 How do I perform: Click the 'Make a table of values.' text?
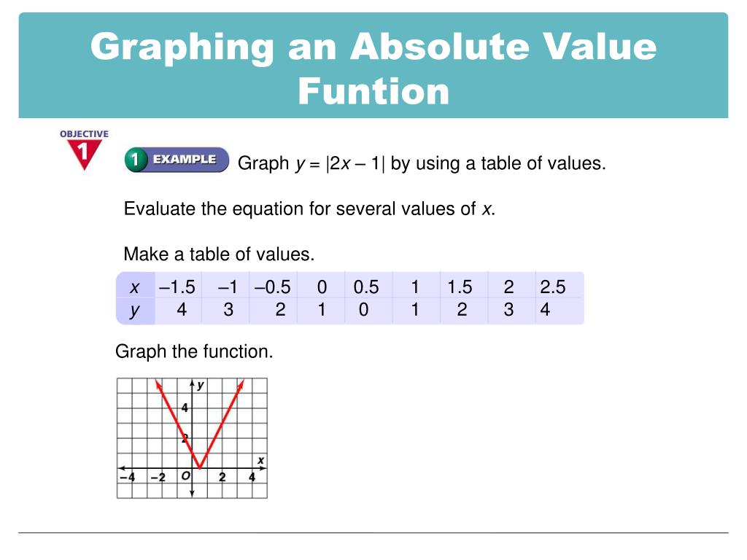pos(219,254)
